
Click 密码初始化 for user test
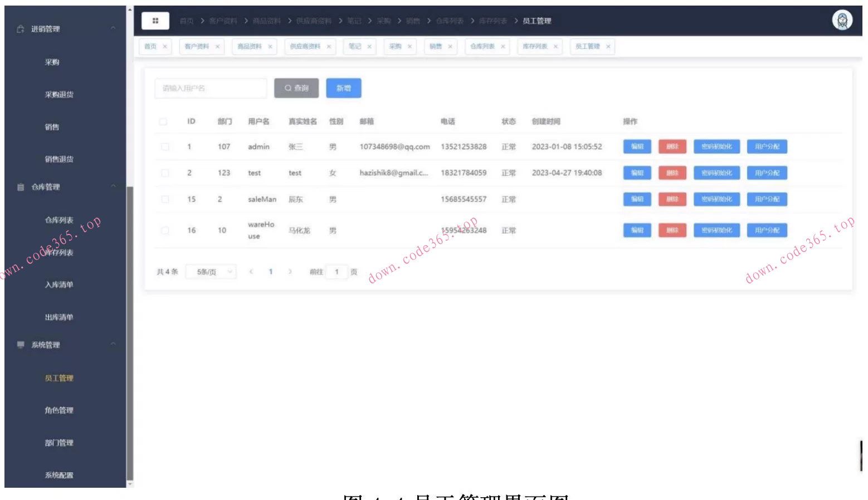click(x=717, y=173)
